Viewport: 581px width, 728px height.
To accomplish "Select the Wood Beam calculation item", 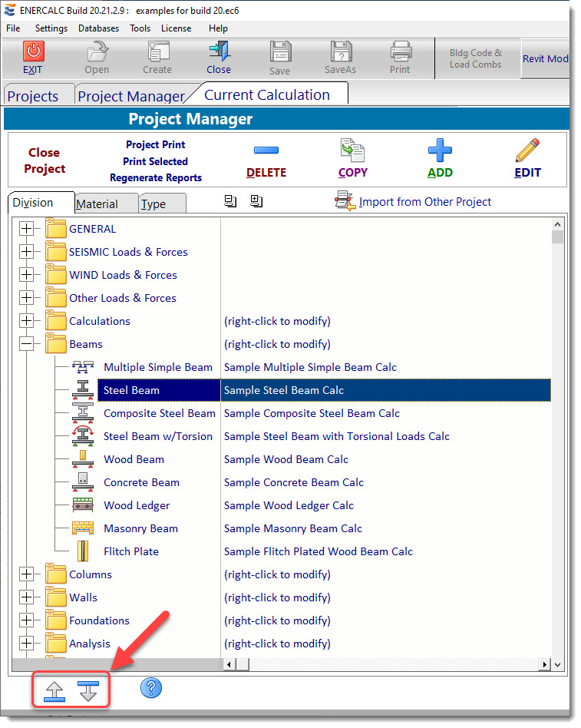I will (134, 459).
